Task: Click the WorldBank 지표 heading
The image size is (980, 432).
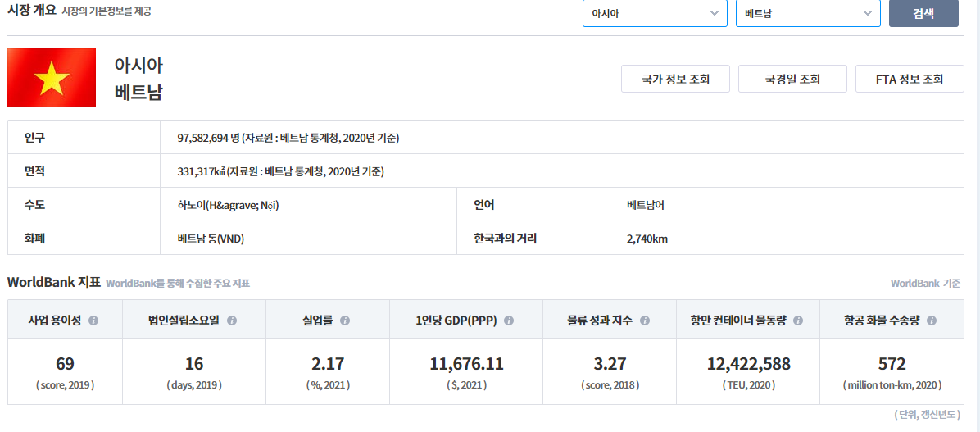Action: [54, 282]
